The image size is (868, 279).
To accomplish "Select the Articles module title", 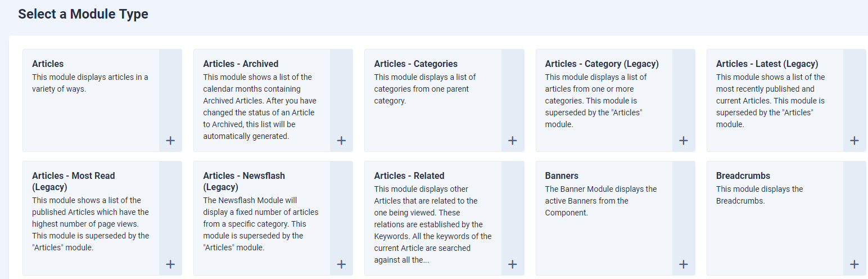I will [x=48, y=64].
